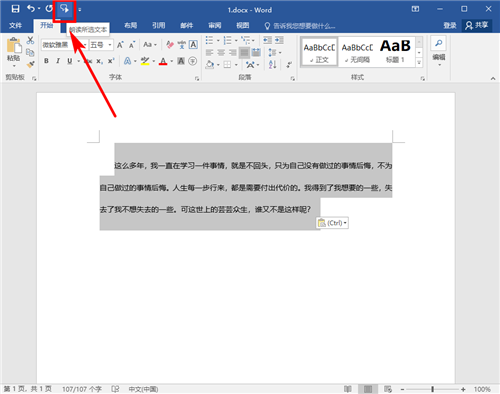This screenshot has width=500, height=394.
Task: Click the Multilevel List icon
Action: (x=246, y=41)
